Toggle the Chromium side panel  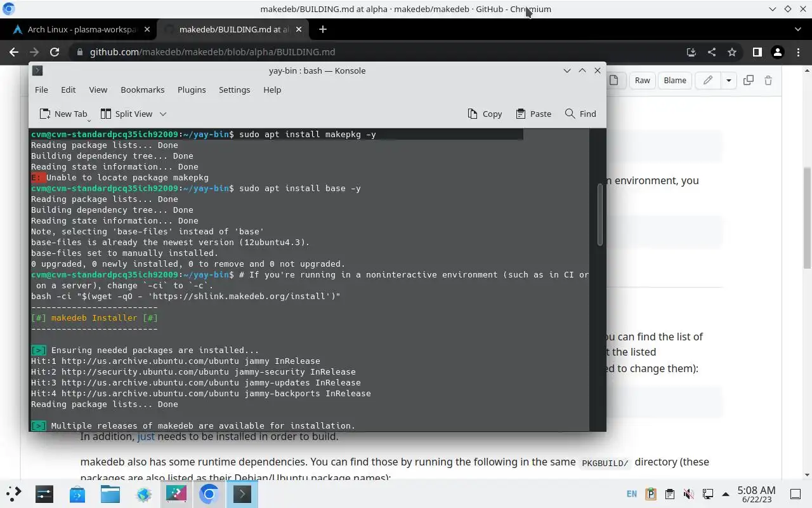coord(757,52)
